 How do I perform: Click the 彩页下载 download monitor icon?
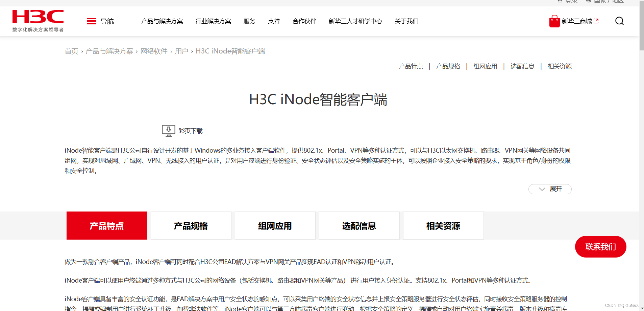(x=168, y=131)
